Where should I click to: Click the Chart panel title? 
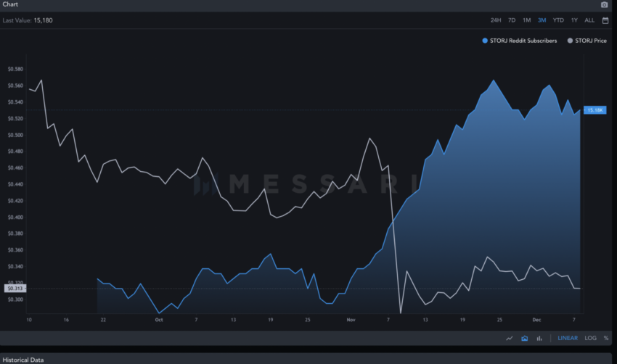pyautogui.click(x=10, y=4)
